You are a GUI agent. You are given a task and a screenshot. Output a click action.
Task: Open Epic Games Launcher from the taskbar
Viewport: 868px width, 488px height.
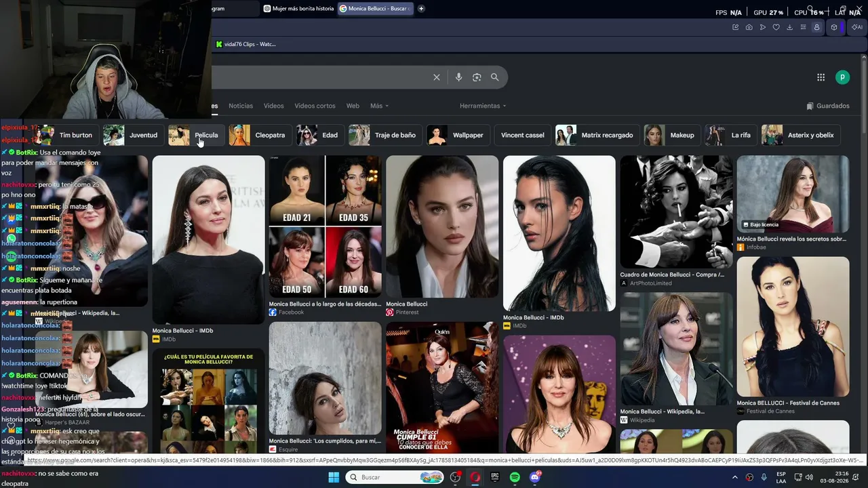[495, 477]
